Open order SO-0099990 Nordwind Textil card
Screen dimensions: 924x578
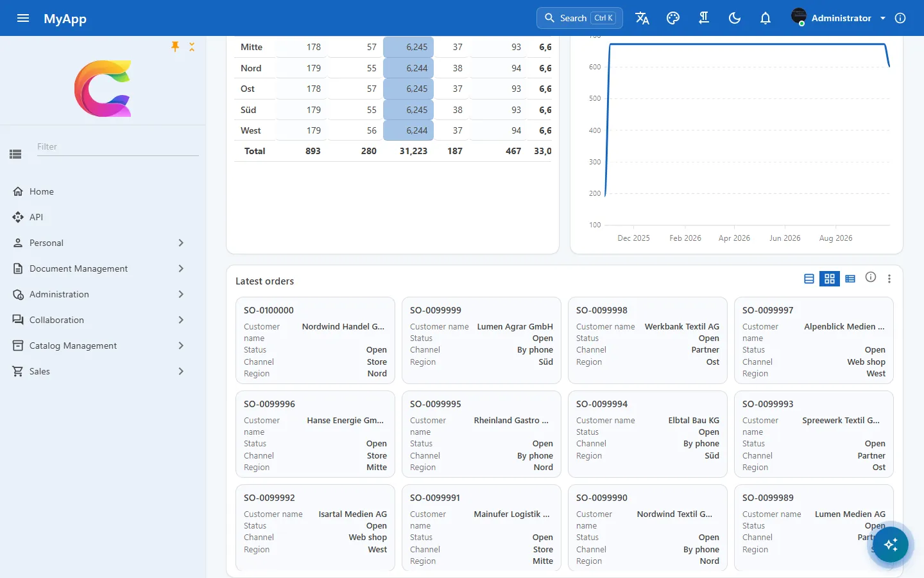tap(647, 528)
